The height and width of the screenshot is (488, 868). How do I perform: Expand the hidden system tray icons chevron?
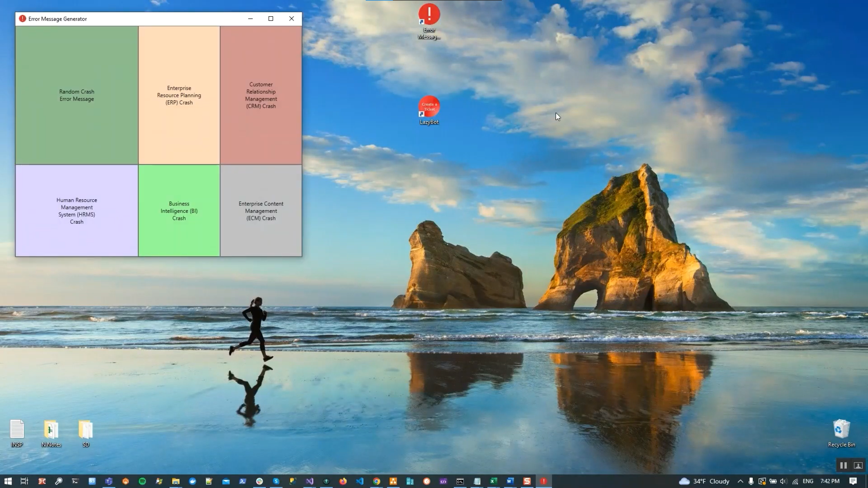coord(741,481)
